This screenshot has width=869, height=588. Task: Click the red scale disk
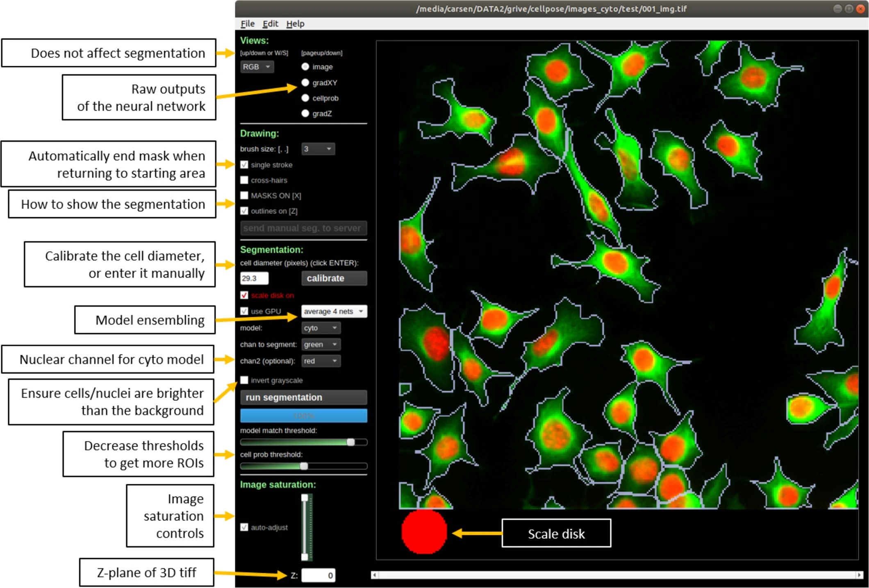pyautogui.click(x=424, y=531)
